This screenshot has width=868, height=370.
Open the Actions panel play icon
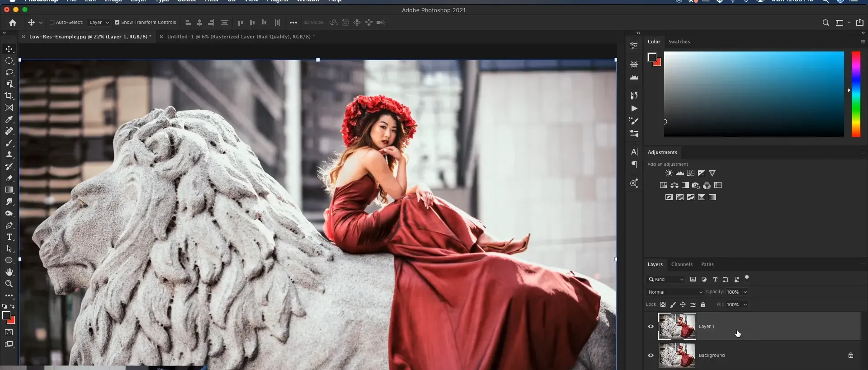tap(634, 108)
